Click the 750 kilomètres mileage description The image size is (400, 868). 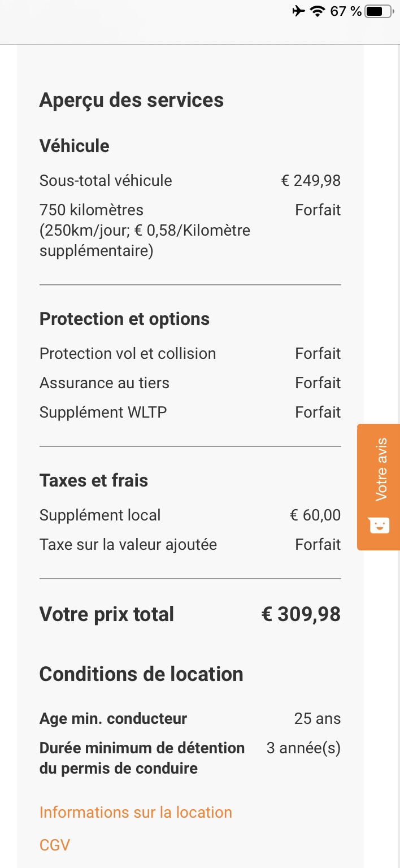point(145,230)
